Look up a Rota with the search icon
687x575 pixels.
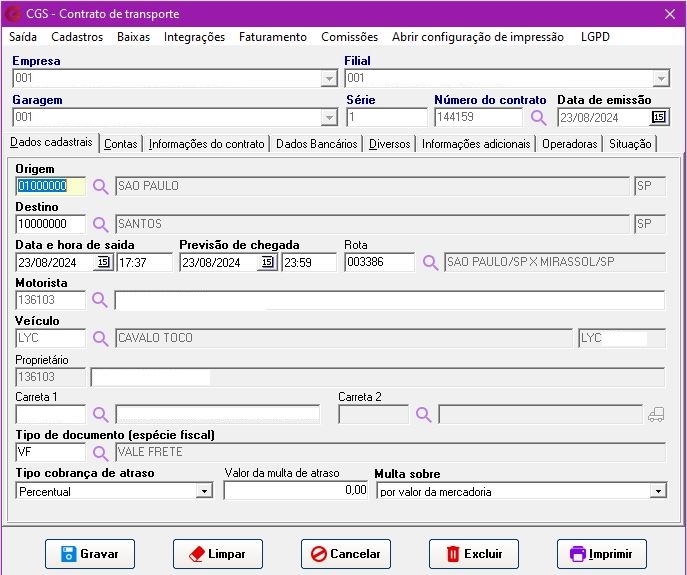coord(430,263)
